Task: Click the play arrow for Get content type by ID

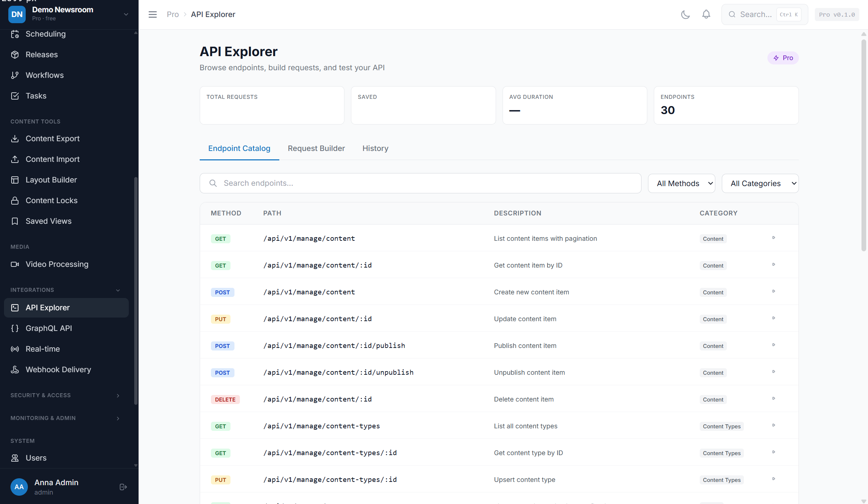Action: 774,452
